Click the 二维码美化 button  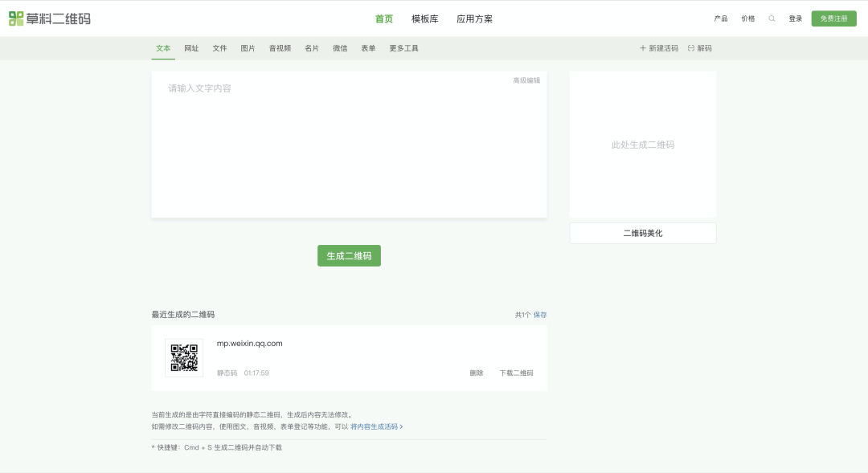tap(643, 233)
